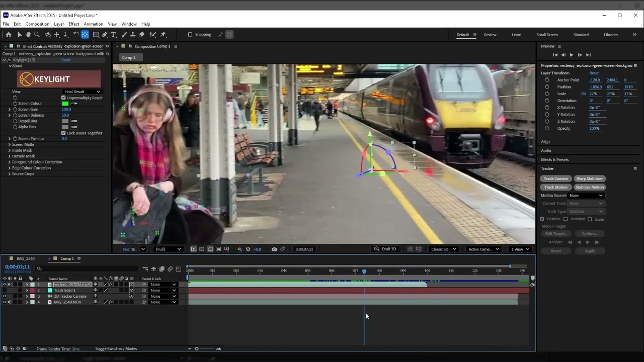Toggle the Snapping checkbox

pyautogui.click(x=190, y=35)
